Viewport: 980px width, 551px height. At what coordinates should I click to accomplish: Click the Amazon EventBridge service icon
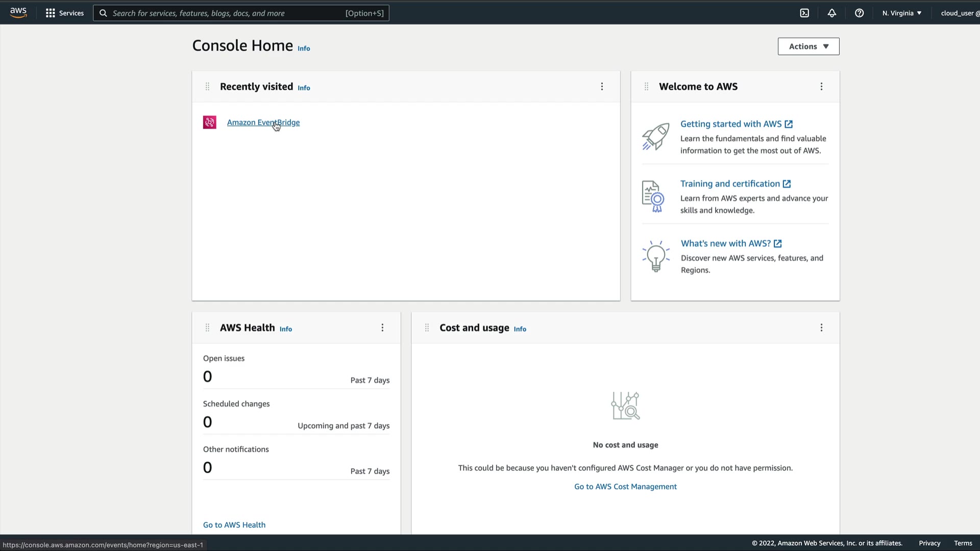(x=209, y=122)
